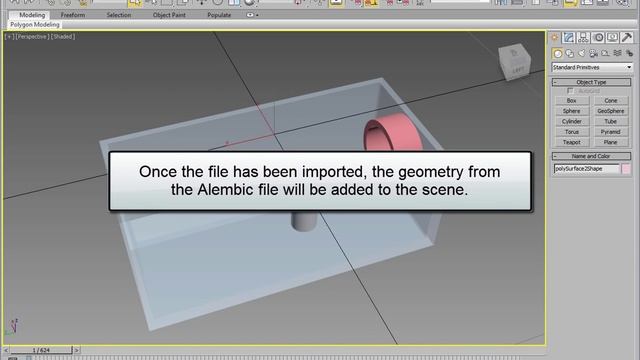Create a Tube primitive
Viewport: 640px width, 360px height.
(x=611, y=122)
